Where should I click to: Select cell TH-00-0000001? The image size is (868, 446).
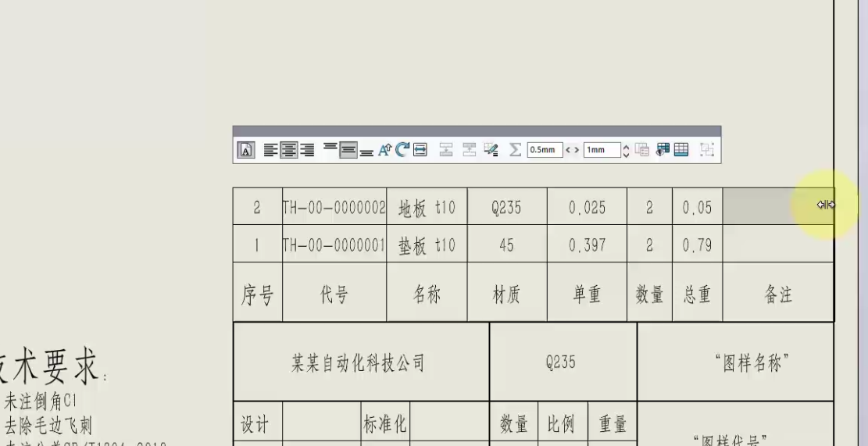coord(334,244)
